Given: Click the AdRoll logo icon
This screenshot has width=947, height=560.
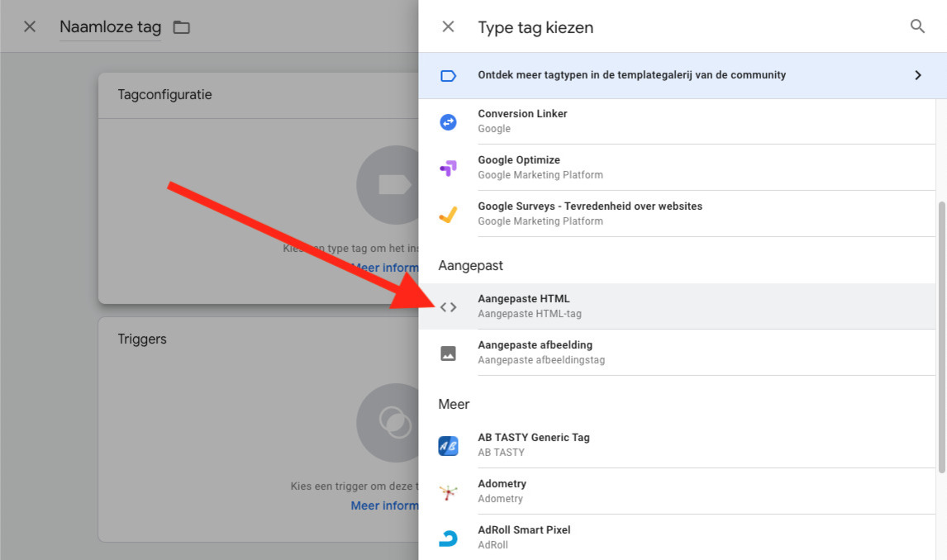Looking at the screenshot, I should [448, 539].
